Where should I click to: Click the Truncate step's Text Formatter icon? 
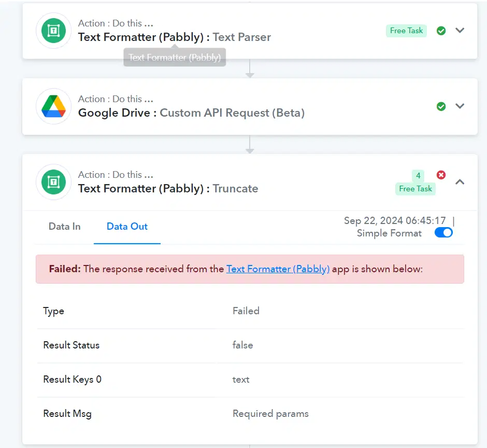click(x=53, y=182)
